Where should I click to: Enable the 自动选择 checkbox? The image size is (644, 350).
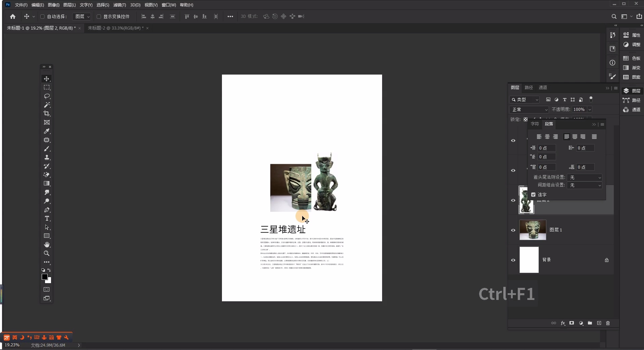tap(42, 16)
